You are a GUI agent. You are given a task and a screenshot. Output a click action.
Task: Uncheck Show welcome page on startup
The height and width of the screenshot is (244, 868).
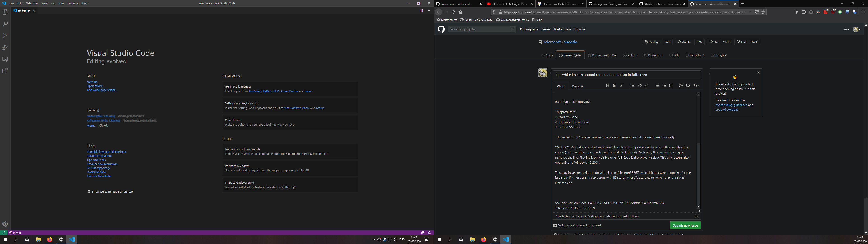click(x=89, y=191)
